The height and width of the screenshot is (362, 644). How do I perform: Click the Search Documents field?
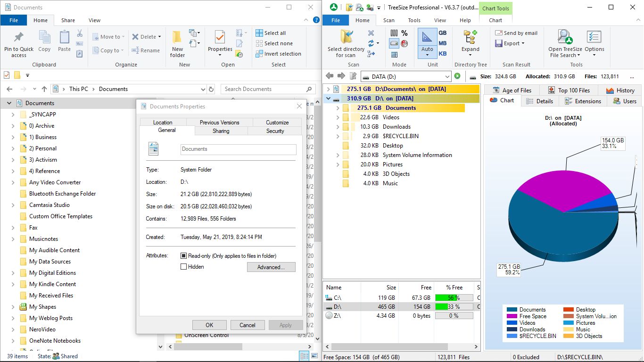[x=268, y=89]
